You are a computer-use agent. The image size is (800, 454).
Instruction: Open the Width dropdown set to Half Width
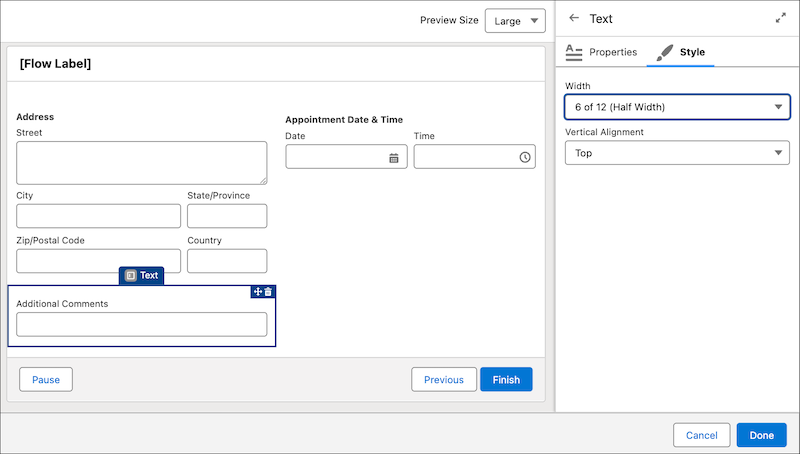677,107
